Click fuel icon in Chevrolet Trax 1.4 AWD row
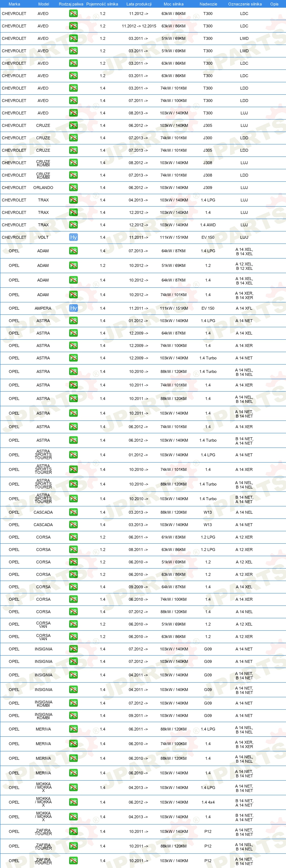The image size is (286, 868). [73, 225]
